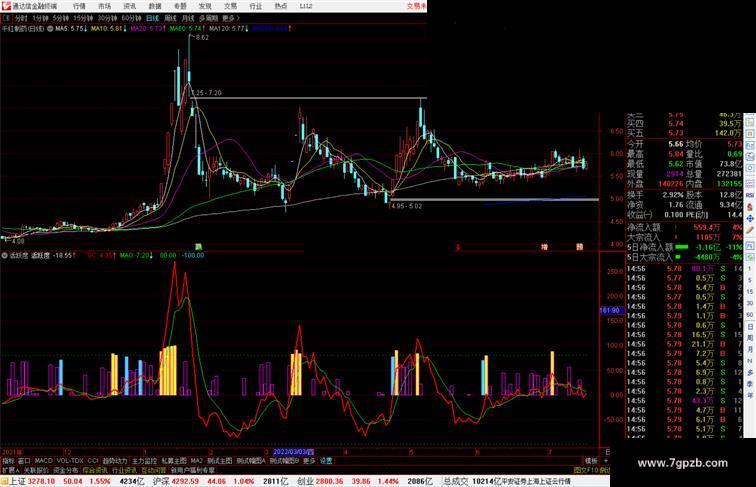Click the pencil drawing tool icon
Screen dimensions: 756x487
(x=750, y=230)
